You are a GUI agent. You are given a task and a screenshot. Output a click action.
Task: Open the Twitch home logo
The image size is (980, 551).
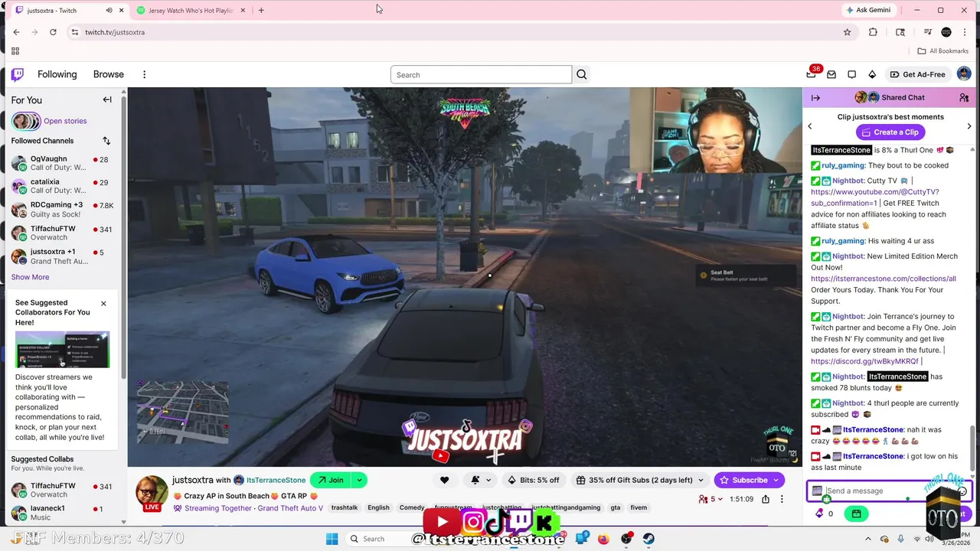point(17,74)
